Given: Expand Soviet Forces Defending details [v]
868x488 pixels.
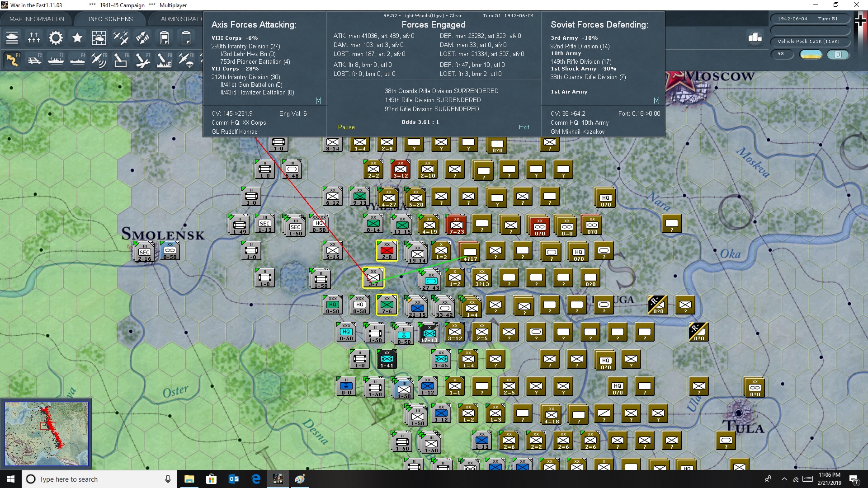Looking at the screenshot, I should click(x=656, y=100).
